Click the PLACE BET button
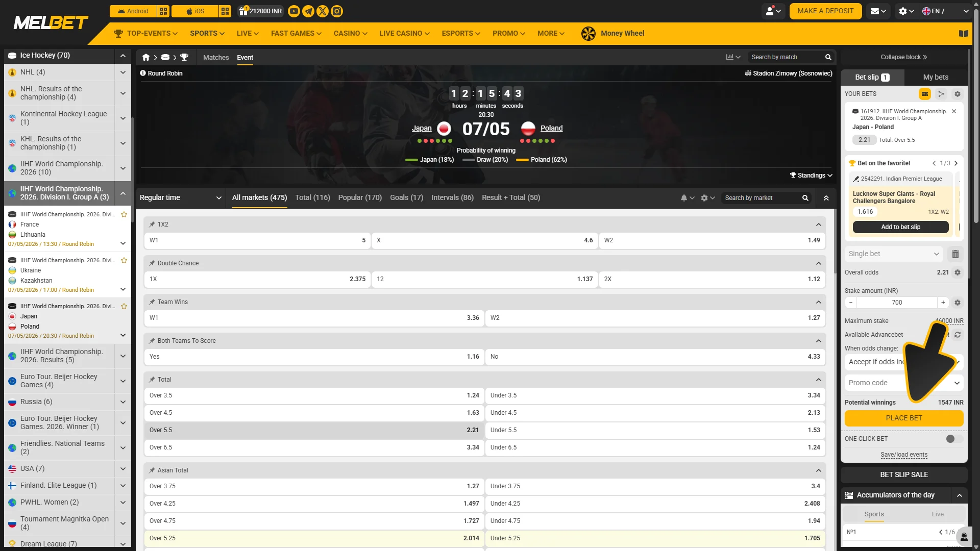 click(x=904, y=418)
